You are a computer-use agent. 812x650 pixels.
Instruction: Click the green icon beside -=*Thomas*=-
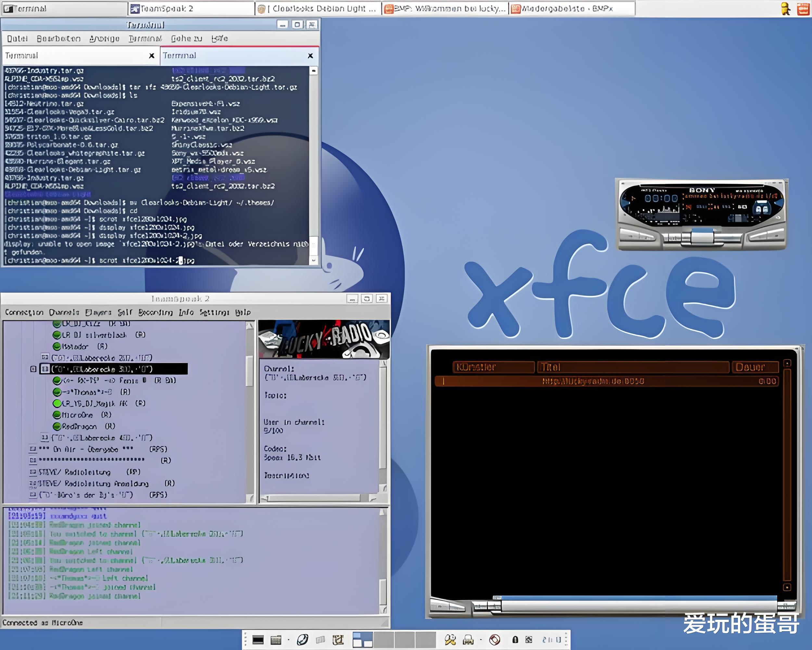point(57,392)
